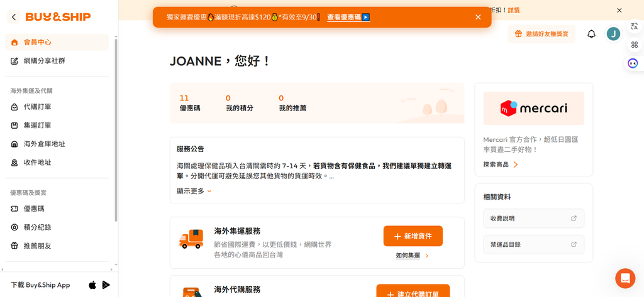The width and height of the screenshot is (644, 297).
Task: Close the top announcement bar
Action: pyautogui.click(x=619, y=10)
